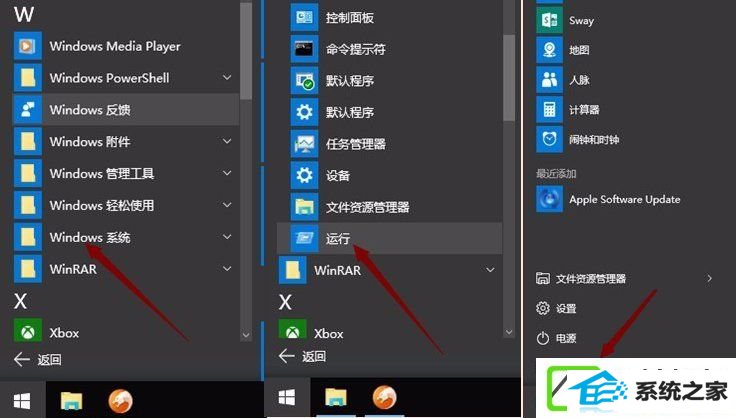Click Start button on left taskbar
Image resolution: width=736 pixels, height=418 pixels.
22,400
